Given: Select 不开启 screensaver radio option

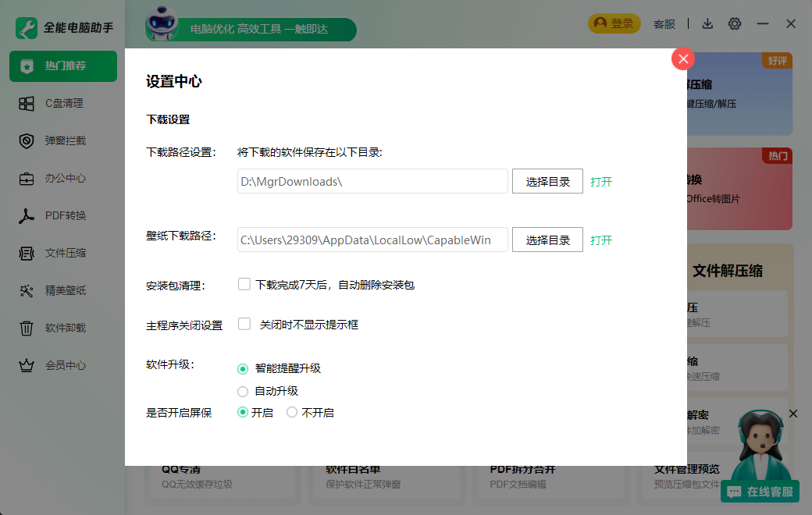Looking at the screenshot, I should [x=292, y=412].
